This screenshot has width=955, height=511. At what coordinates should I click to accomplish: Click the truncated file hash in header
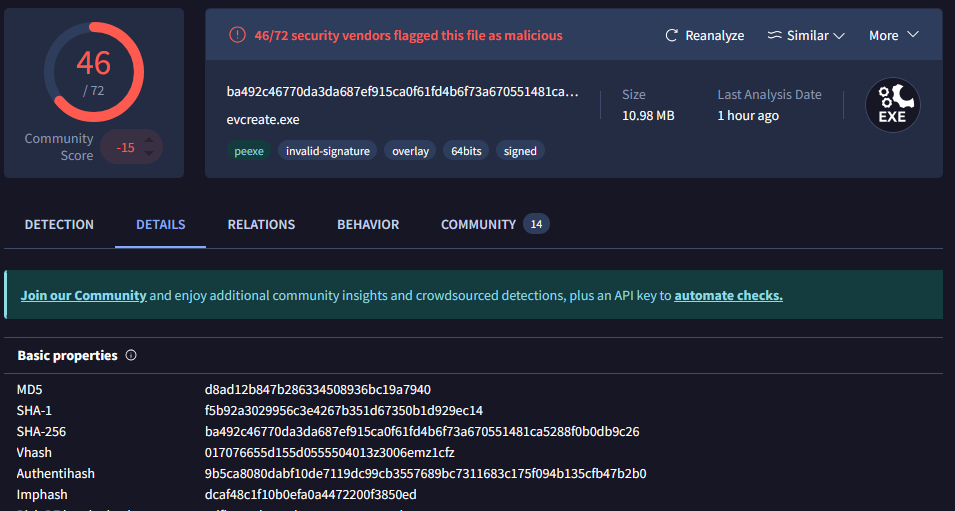tap(403, 92)
